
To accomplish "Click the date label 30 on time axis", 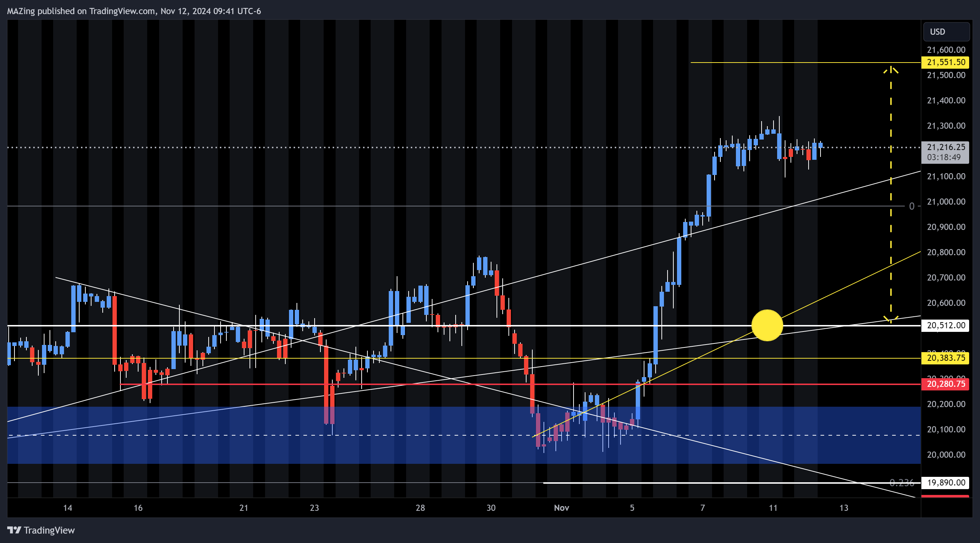I will click(x=491, y=508).
